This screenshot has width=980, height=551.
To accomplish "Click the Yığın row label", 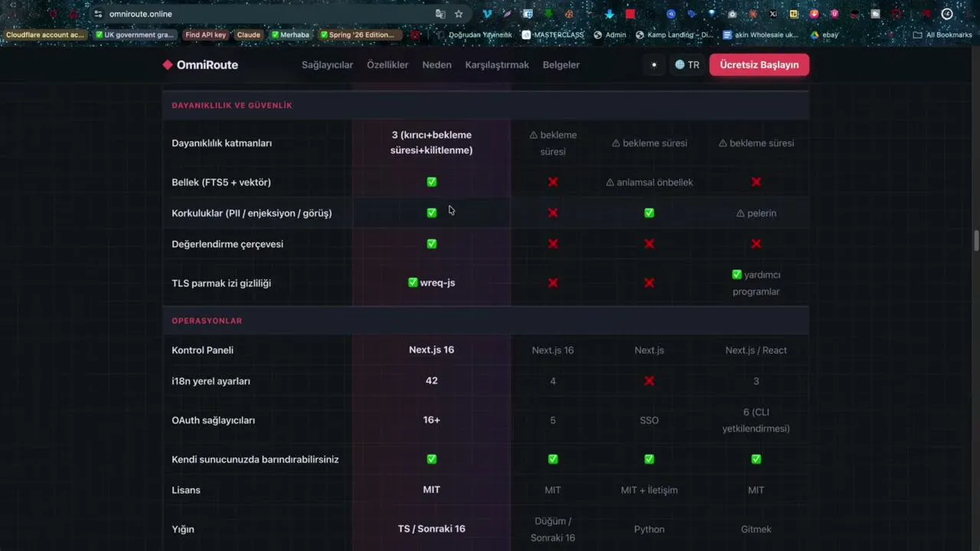I will coord(184,529).
